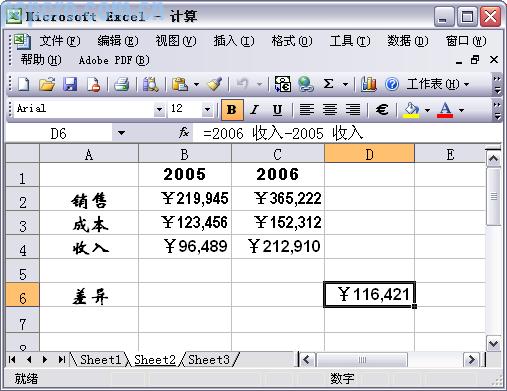This screenshot has height=391, width=507.
Task: Toggle Italic formatting
Action: coord(255,110)
